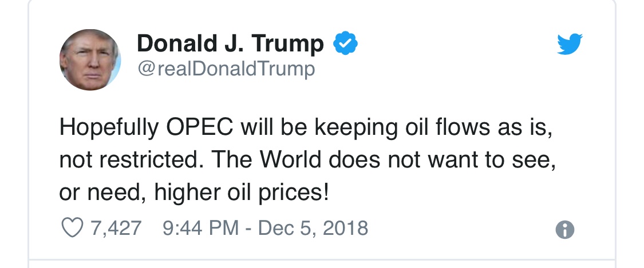This screenshot has height=268, width=644.
Task: Click the Donald J. Trump display name
Action: 230,43
